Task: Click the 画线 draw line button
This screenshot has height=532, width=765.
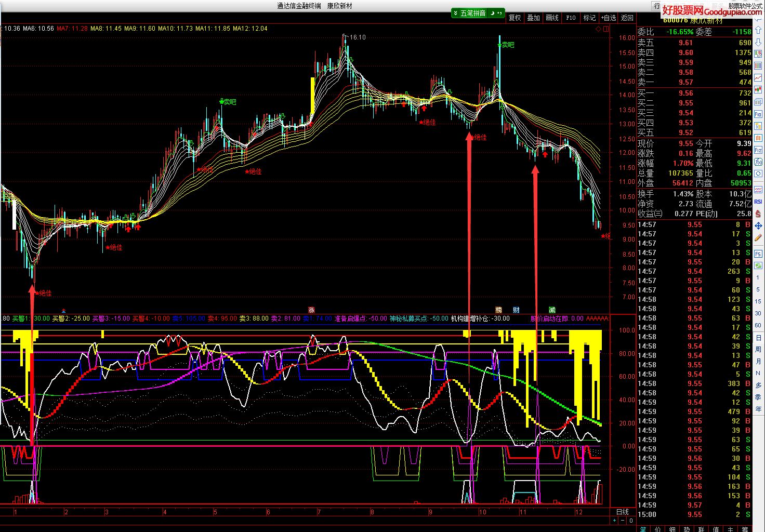Action: tap(552, 18)
